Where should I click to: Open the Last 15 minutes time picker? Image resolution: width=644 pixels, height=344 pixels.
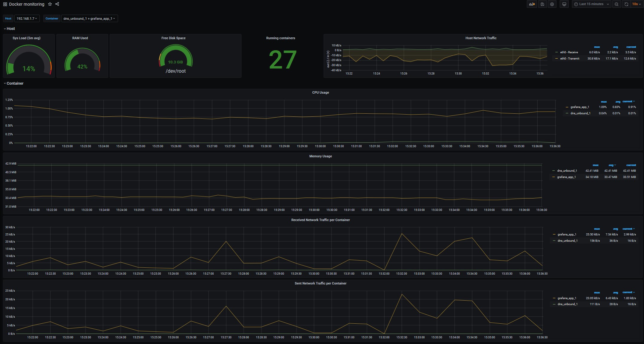pos(591,4)
